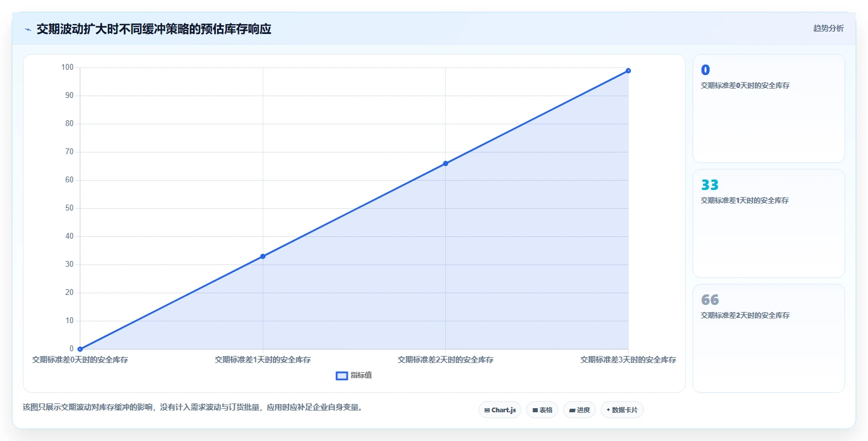Select the 表格 tag chip
The height and width of the screenshot is (441, 868).
[542, 410]
